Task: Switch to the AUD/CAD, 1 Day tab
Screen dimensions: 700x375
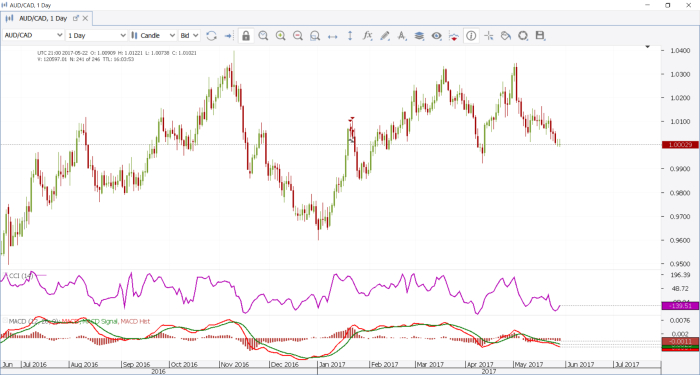Action: [42, 18]
